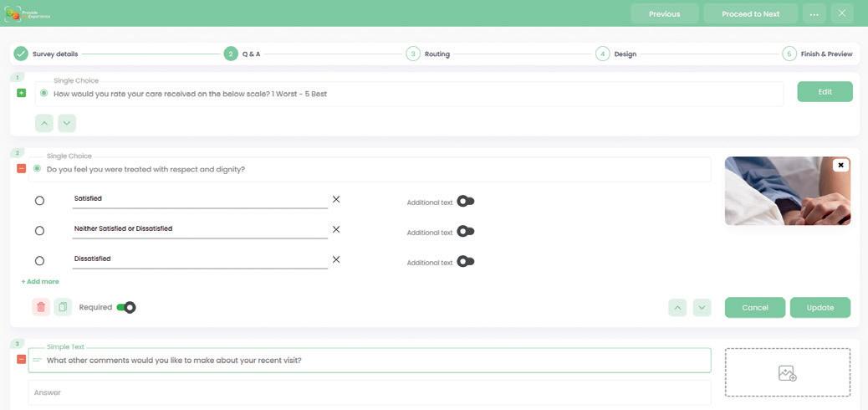The width and height of the screenshot is (868, 410).
Task: Click the respect and dignity question field
Action: (x=370, y=170)
